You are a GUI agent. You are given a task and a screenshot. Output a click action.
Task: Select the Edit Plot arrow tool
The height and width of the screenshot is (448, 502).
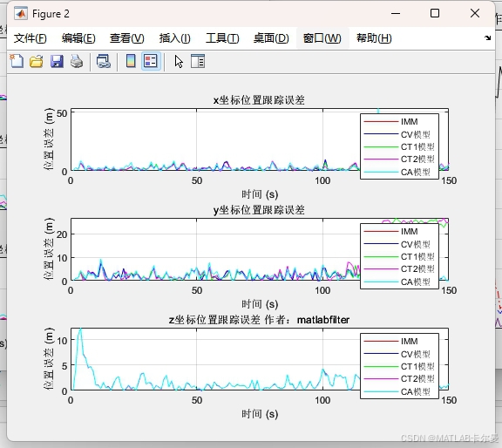click(179, 61)
